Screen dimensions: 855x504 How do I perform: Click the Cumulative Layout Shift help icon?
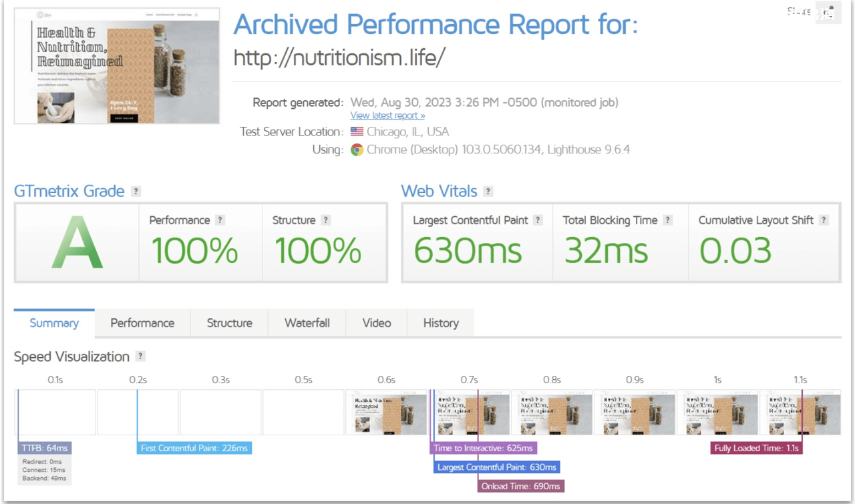pyautogui.click(x=824, y=220)
